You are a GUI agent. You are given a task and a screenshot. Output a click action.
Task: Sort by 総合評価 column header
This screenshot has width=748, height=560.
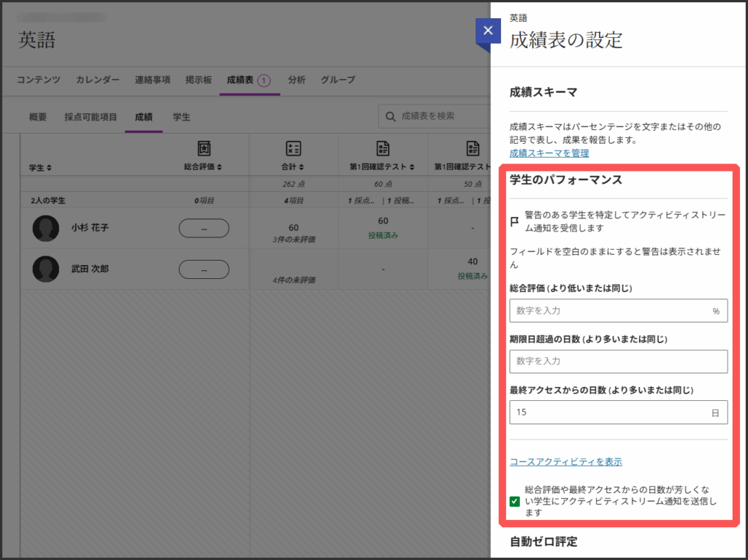click(203, 167)
